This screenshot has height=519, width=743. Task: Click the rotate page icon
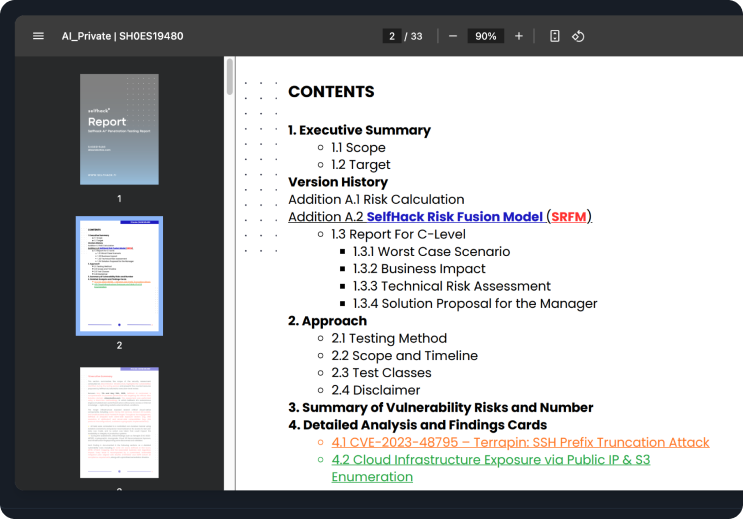click(x=578, y=36)
